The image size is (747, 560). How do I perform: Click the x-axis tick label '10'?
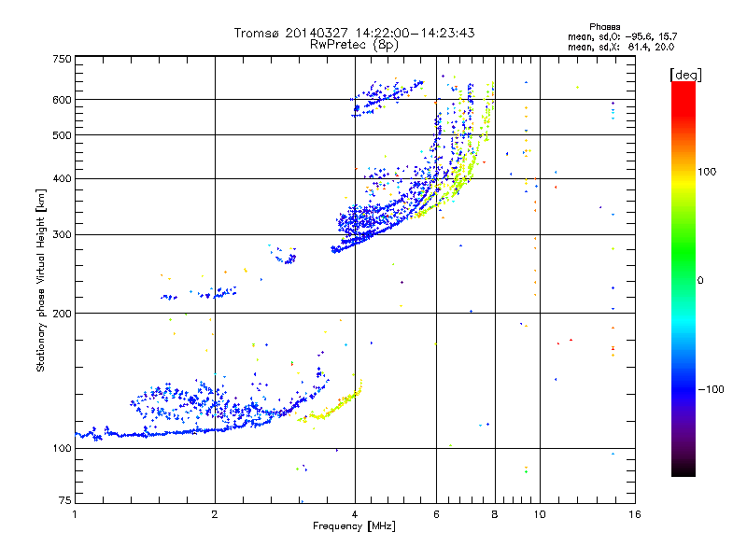point(540,514)
